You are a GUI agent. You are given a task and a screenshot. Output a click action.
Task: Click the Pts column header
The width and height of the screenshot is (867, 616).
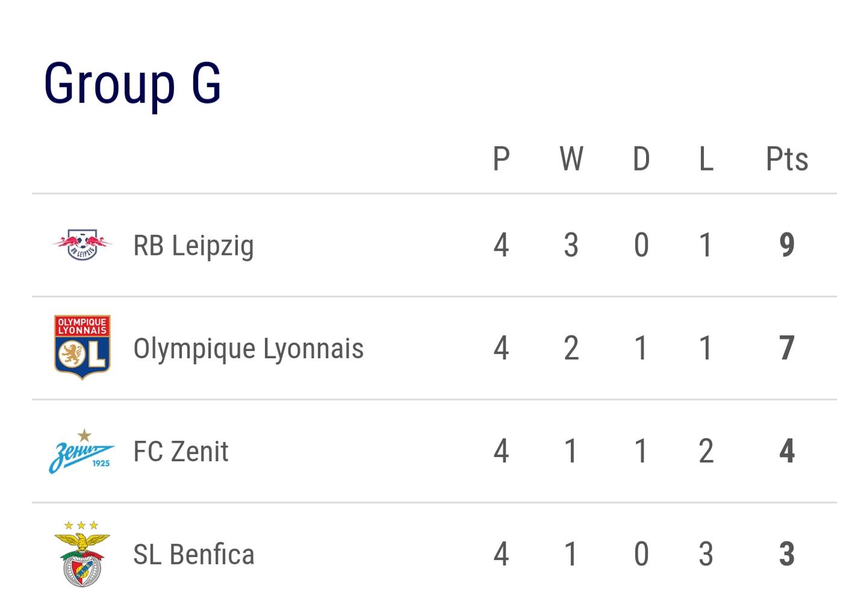click(x=787, y=159)
